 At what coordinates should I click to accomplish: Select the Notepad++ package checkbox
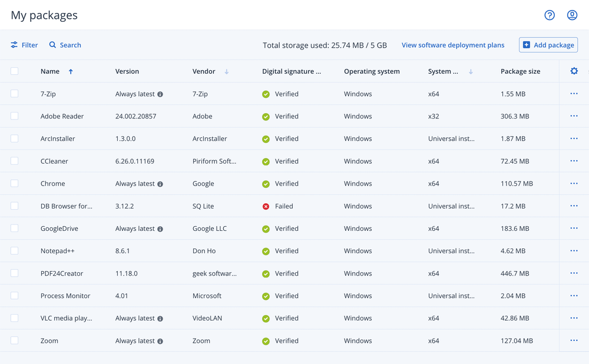(14, 250)
